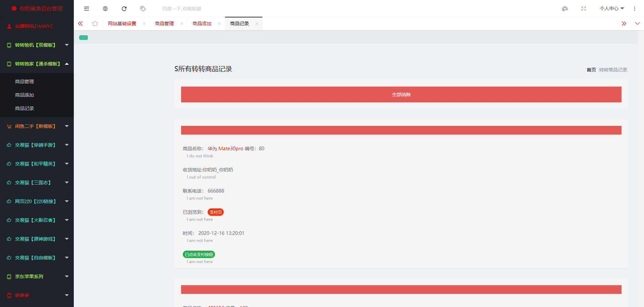Expand the 闲鱼二手【新模板】 sidebar group
Image resolution: width=644 pixels, height=307 pixels.
pos(37,126)
